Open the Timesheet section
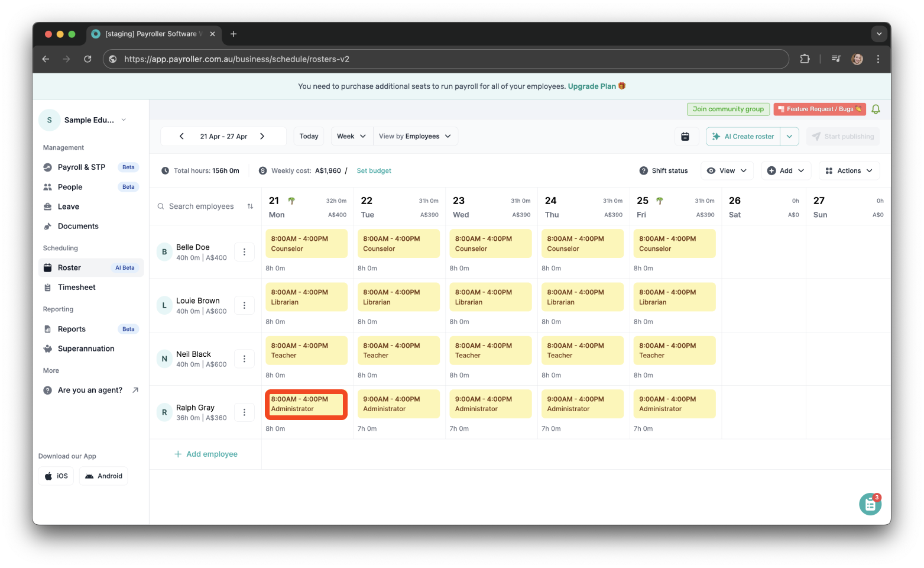Screen dimensions: 924x568 pos(76,287)
